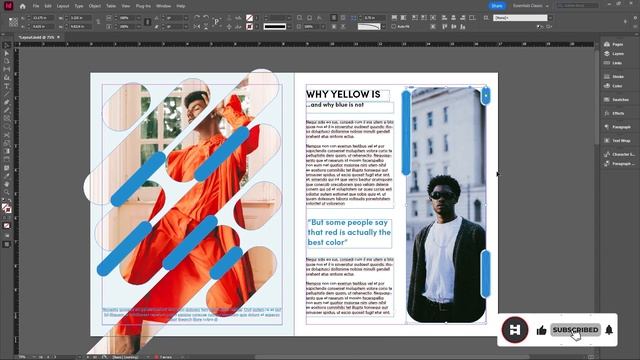Select the Selection tool in the toolbox
Screen dimensions: 640x360
(x=7, y=45)
